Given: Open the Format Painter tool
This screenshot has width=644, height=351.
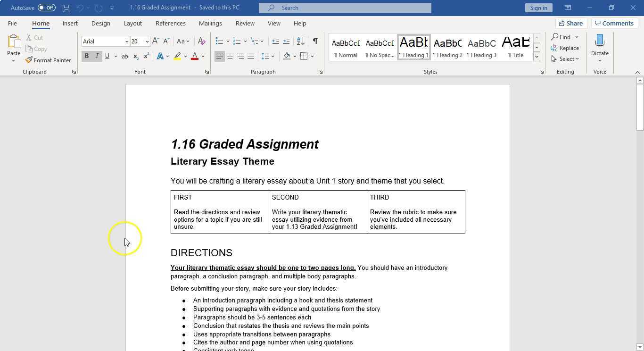Looking at the screenshot, I should click(x=49, y=60).
